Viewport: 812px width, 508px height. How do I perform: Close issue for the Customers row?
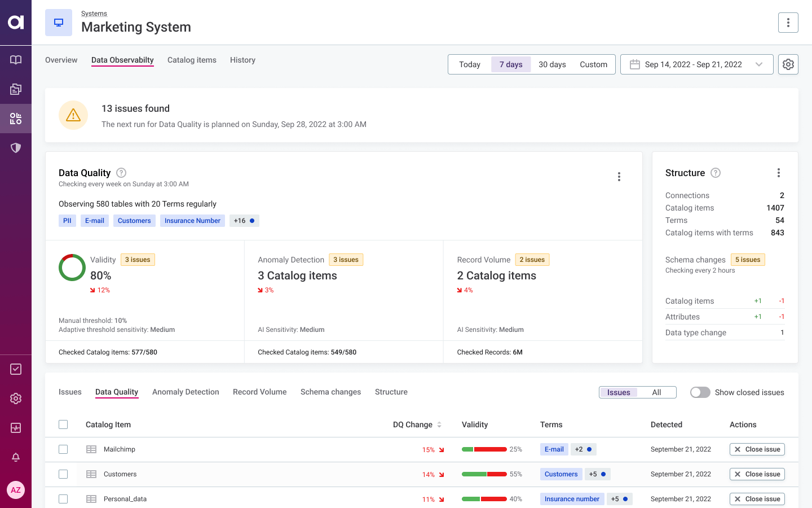pyautogui.click(x=757, y=474)
